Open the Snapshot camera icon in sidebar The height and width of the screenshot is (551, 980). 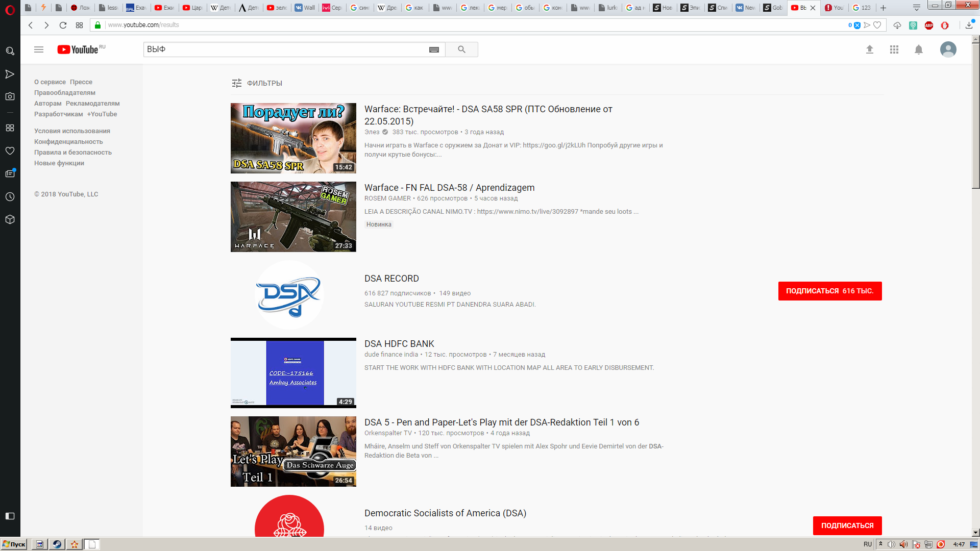pyautogui.click(x=10, y=96)
